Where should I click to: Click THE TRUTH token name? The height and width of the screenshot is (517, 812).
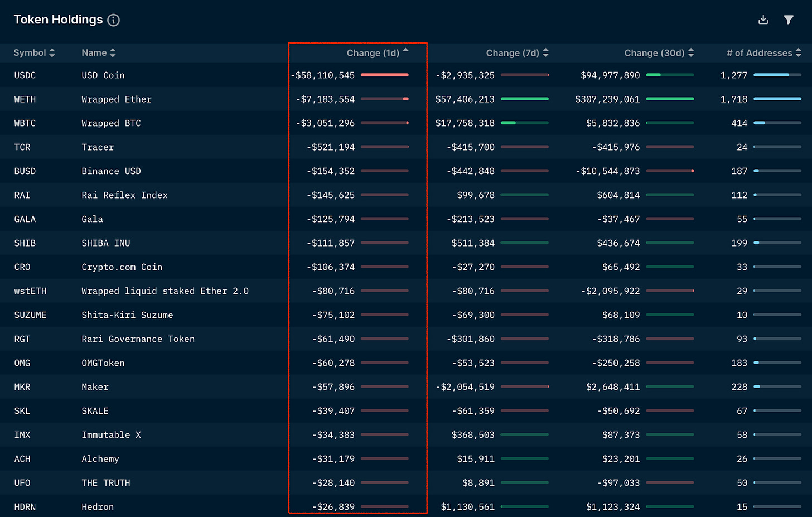coord(106,483)
